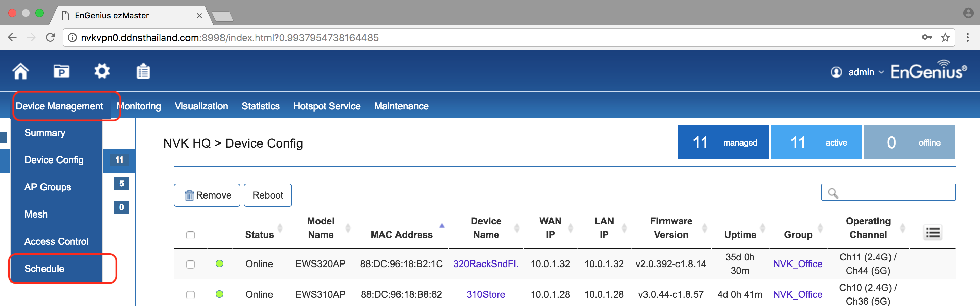Sort by the LAN IP column arrows
The image size is (980, 306).
[x=624, y=228]
